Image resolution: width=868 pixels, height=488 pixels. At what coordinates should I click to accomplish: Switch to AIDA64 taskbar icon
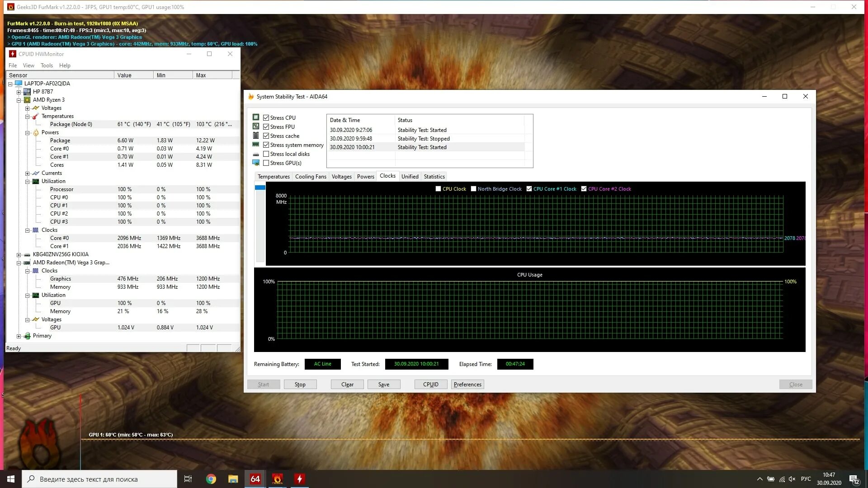(x=255, y=479)
